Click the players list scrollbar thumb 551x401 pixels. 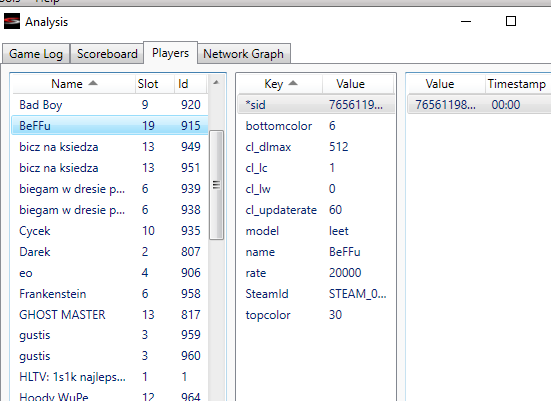(216, 185)
